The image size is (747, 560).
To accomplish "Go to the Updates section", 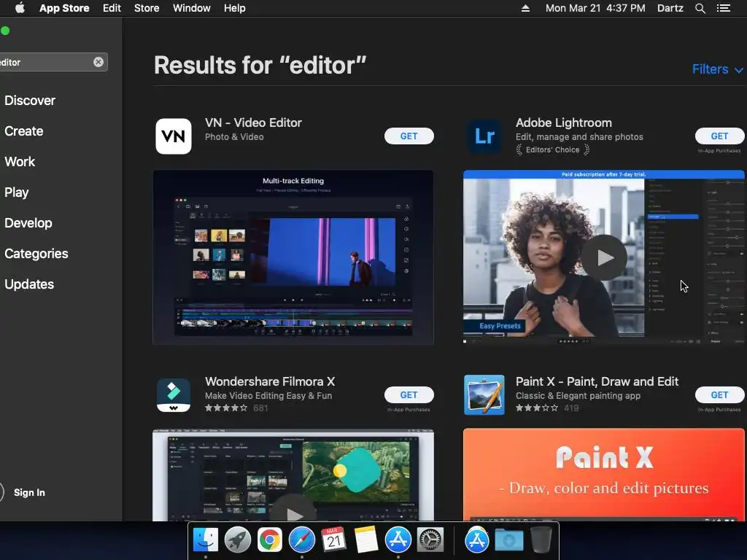I will point(29,284).
